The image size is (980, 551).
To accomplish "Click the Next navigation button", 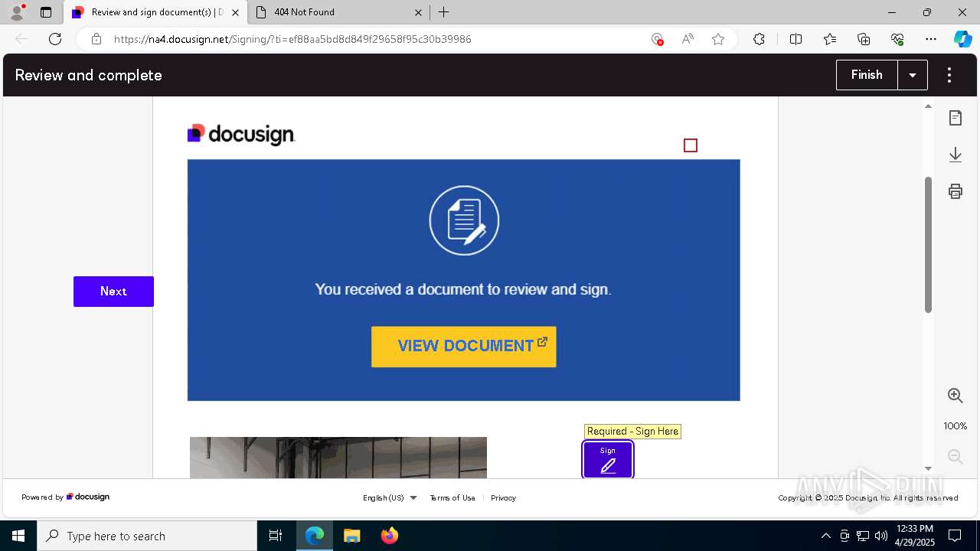I will 113,292.
